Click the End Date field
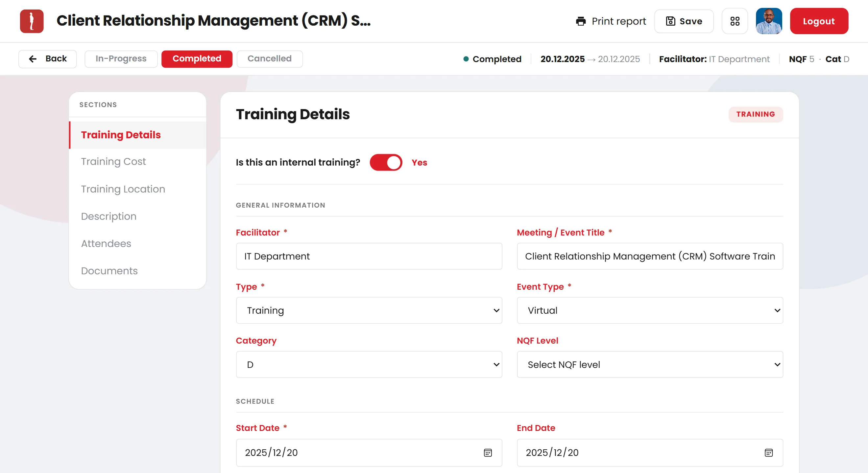This screenshot has width=868, height=473. pyautogui.click(x=650, y=452)
